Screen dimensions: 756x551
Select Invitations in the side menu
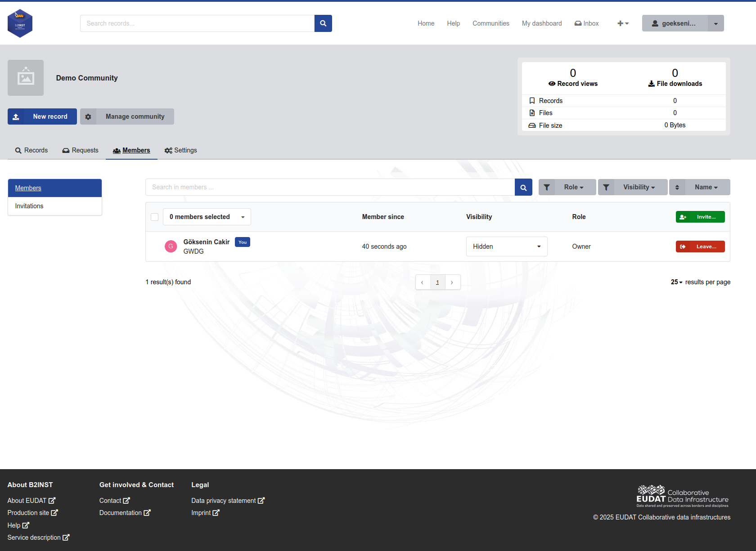[x=55, y=206]
